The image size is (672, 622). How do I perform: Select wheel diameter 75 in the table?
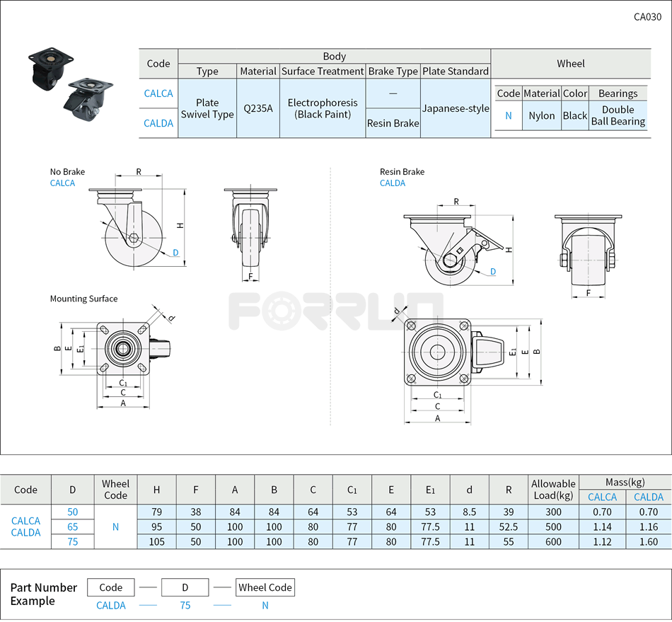pos(72,541)
